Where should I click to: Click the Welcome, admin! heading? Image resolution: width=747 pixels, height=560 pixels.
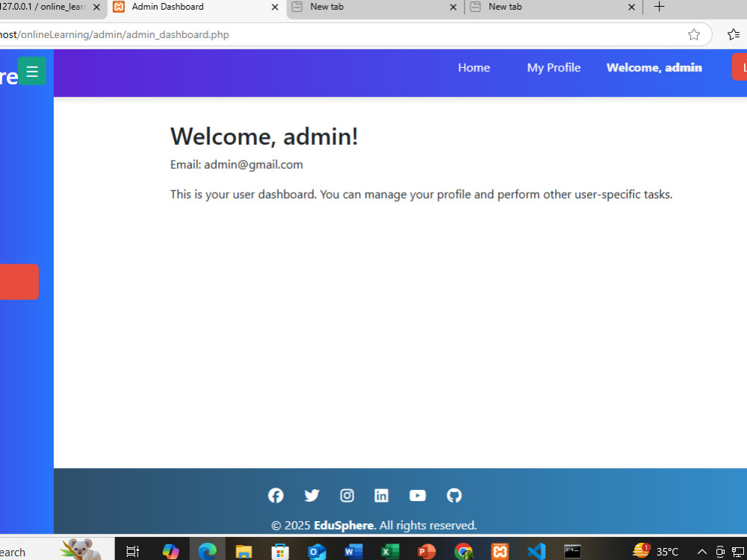pos(264,137)
